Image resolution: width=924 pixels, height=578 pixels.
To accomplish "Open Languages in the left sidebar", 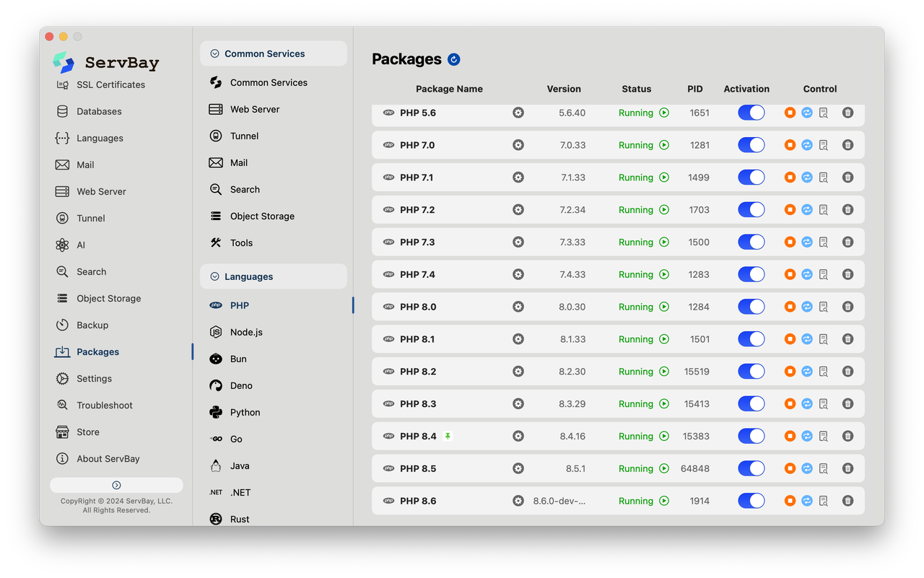I will coord(90,138).
